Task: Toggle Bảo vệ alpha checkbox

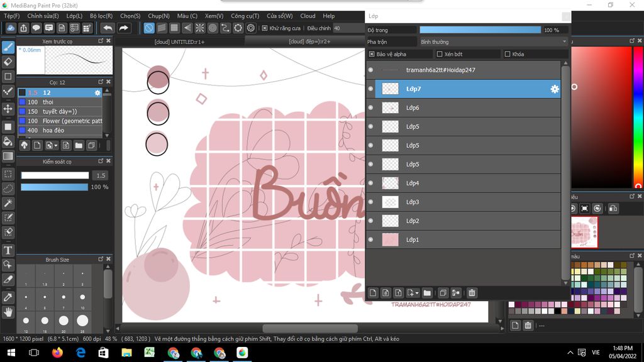Action: 372,54
